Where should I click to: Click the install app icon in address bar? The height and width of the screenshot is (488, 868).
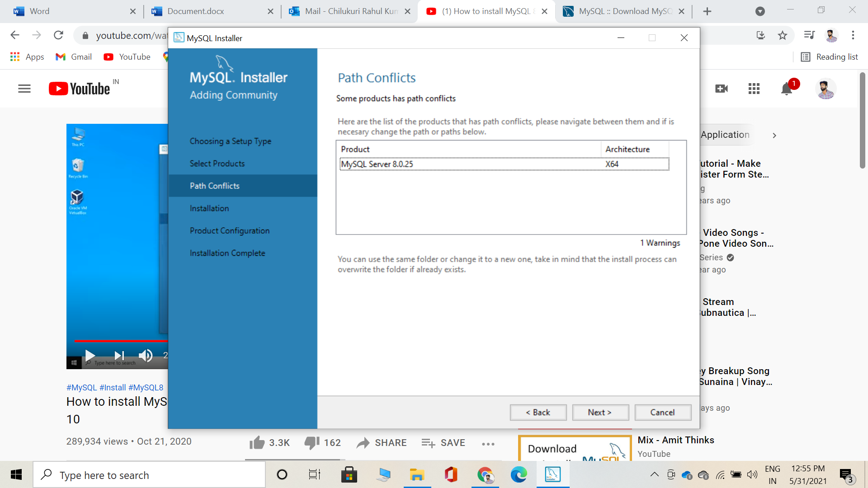(x=761, y=35)
